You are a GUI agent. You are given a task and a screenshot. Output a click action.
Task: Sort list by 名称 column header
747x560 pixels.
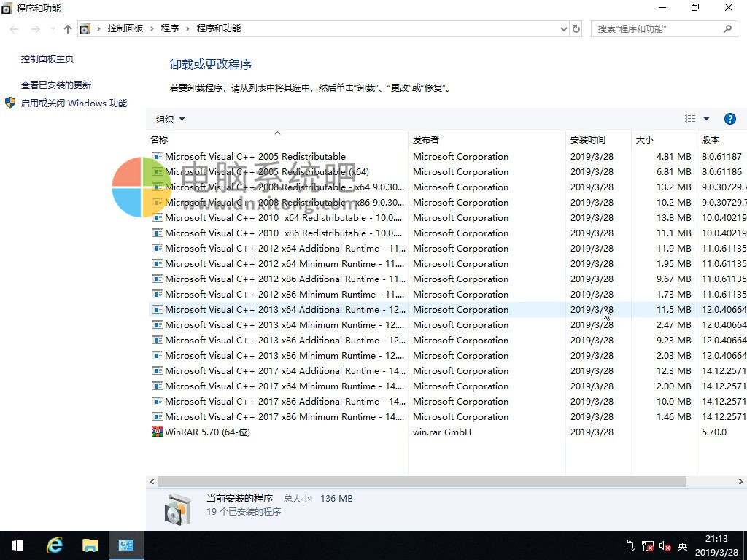pos(277,139)
